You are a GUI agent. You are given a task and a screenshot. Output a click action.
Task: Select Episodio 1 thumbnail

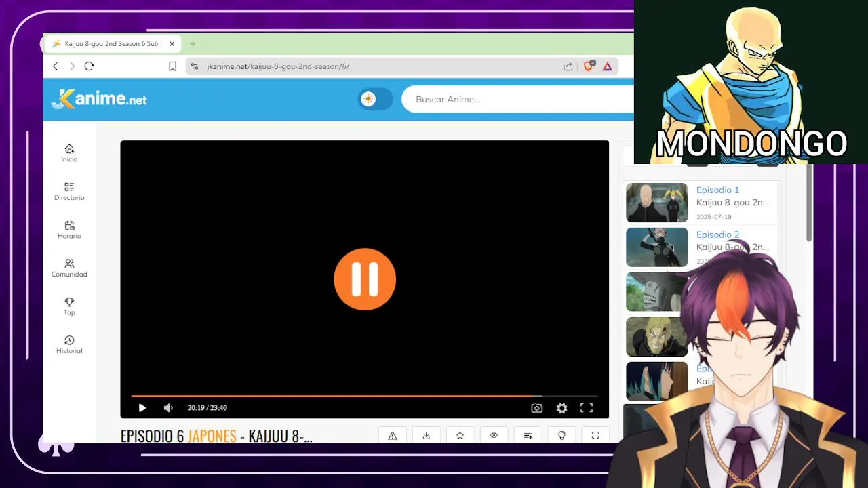(x=656, y=203)
